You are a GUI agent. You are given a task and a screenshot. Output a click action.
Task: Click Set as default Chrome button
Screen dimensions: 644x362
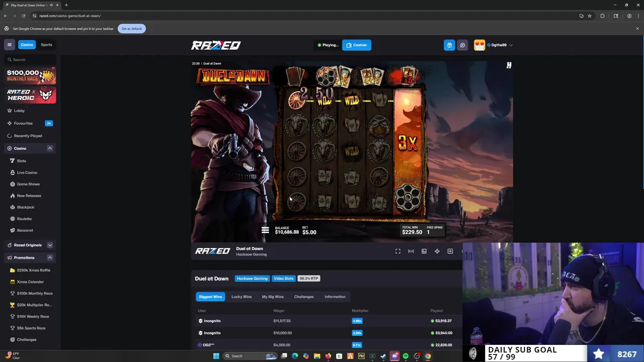point(131,29)
